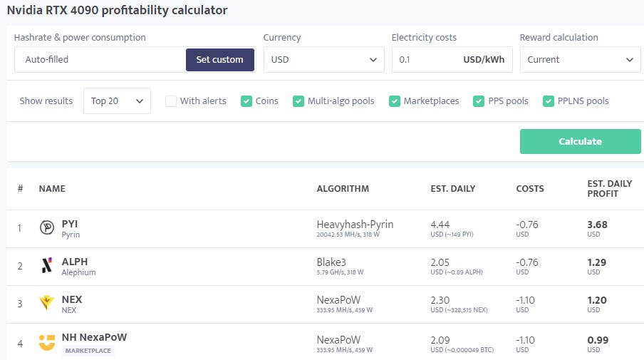The width and height of the screenshot is (644, 360).
Task: Open the Top 20 results dropdown
Action: click(x=117, y=101)
